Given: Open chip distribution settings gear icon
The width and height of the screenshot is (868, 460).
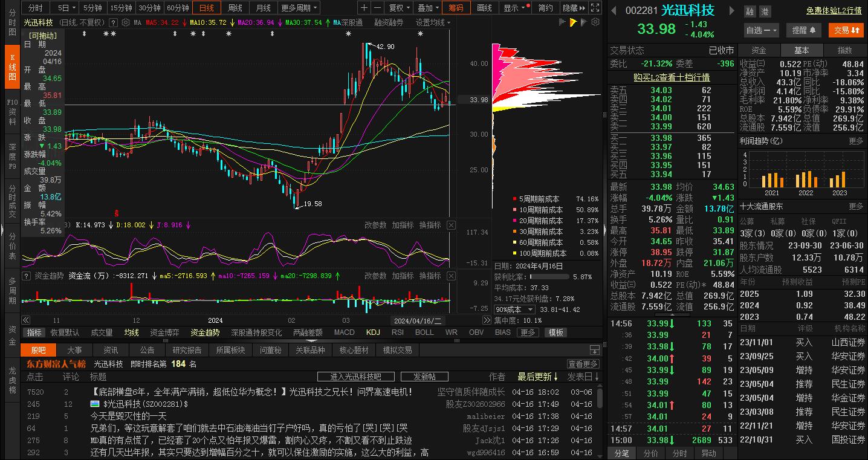Looking at the screenshot, I should (595, 22).
